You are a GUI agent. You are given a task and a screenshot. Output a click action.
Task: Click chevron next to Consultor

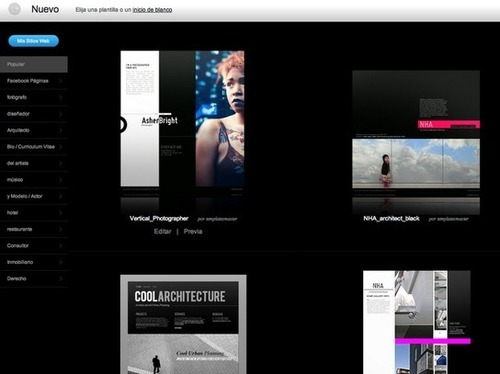pyautogui.click(x=61, y=246)
